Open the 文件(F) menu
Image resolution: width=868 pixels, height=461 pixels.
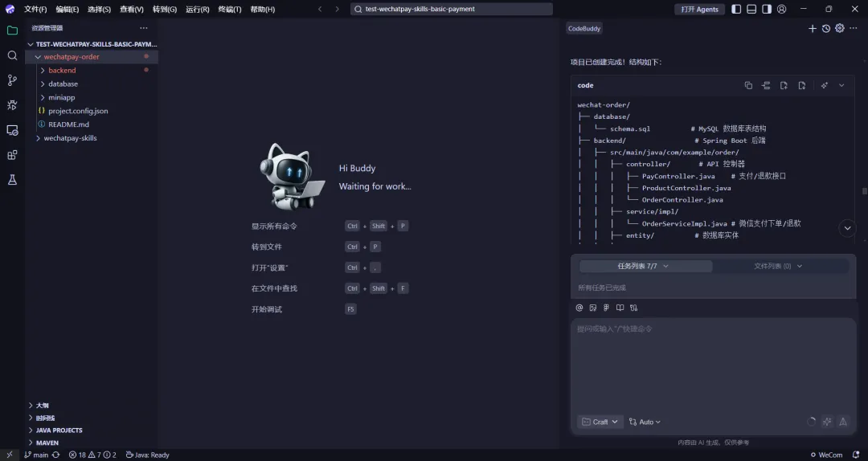click(35, 9)
